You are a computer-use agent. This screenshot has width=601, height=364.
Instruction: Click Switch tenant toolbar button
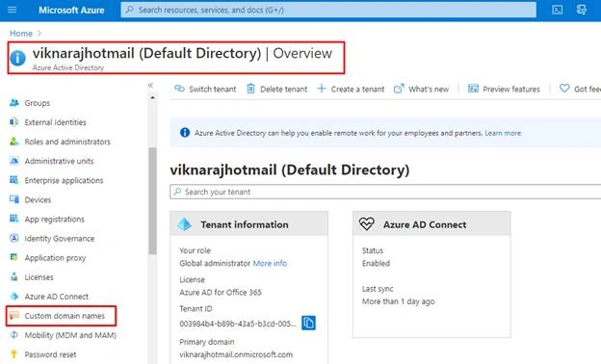pos(205,89)
